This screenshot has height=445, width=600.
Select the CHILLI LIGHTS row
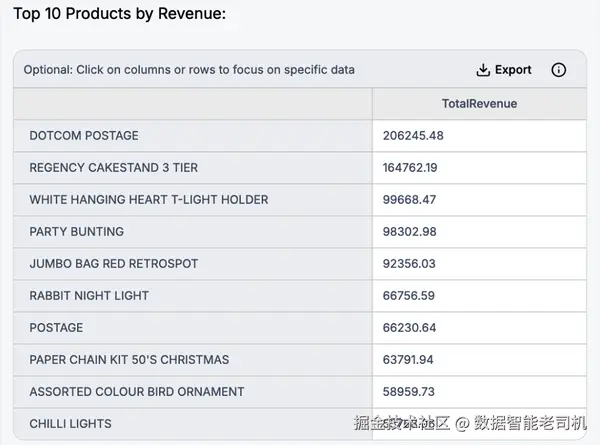coord(70,424)
